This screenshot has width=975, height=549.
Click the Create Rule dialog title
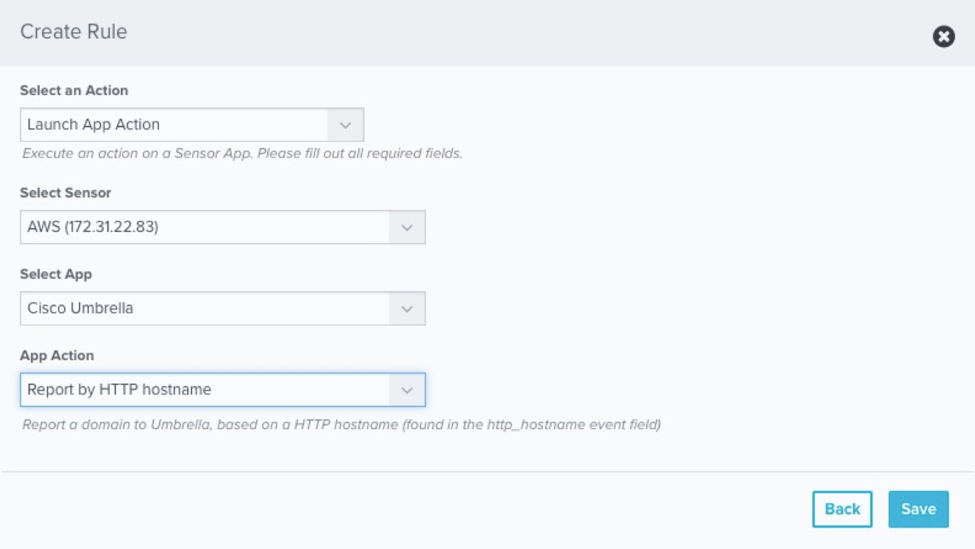coord(74,32)
